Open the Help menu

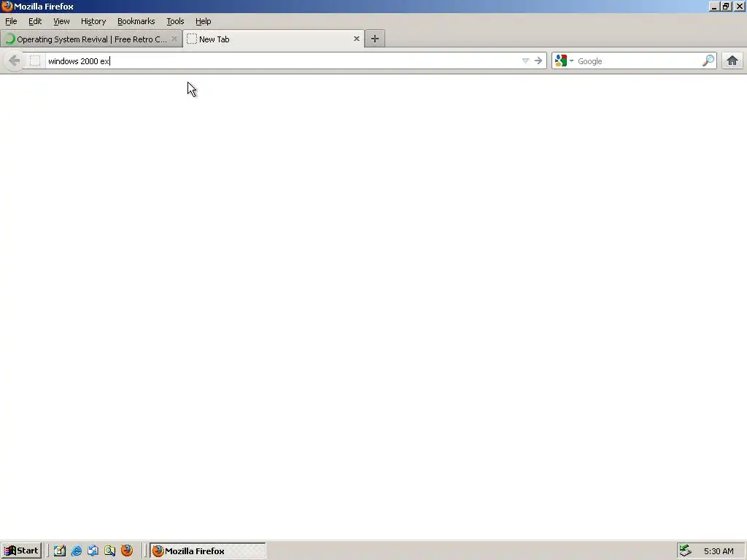click(x=204, y=21)
